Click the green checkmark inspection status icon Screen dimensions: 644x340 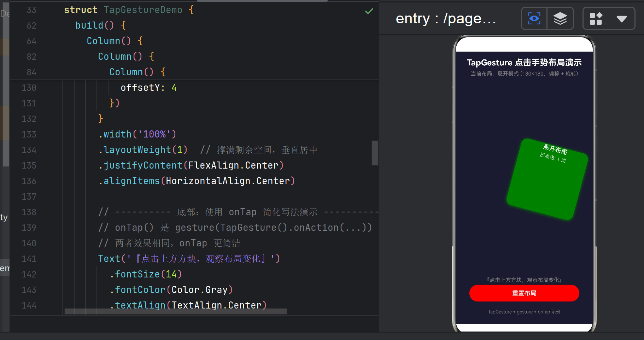click(369, 11)
